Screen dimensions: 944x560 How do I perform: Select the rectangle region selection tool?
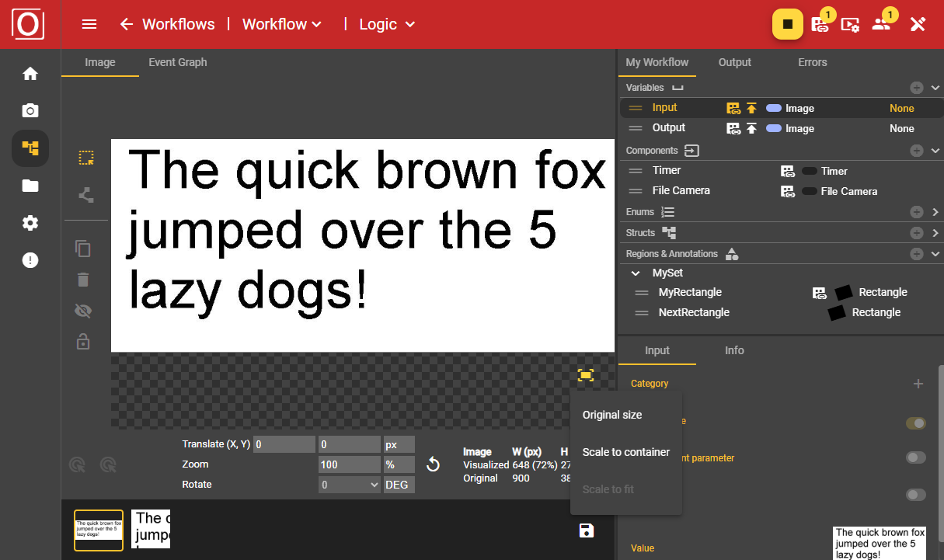(x=86, y=158)
